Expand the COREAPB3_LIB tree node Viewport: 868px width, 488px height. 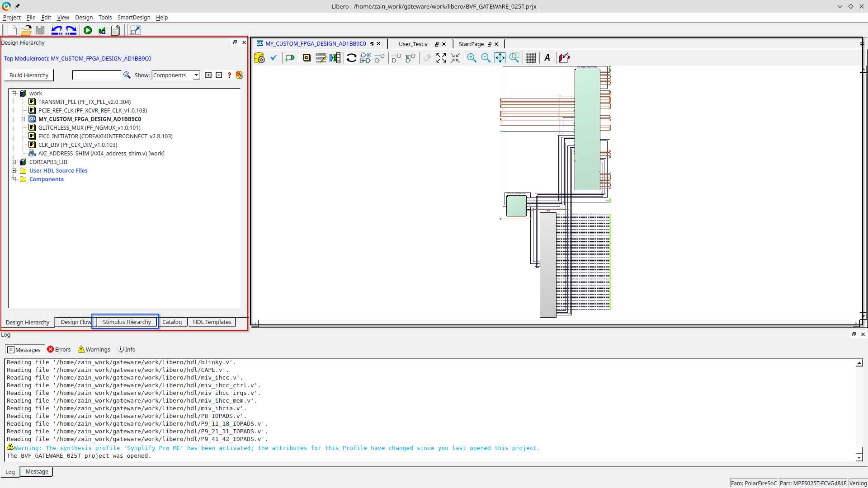(14, 162)
